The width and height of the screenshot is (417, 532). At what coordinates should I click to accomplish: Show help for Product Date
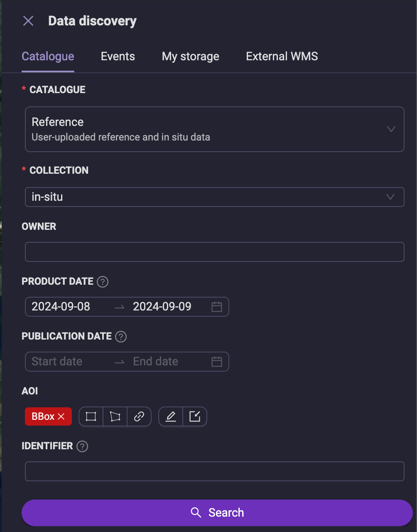[x=103, y=282]
